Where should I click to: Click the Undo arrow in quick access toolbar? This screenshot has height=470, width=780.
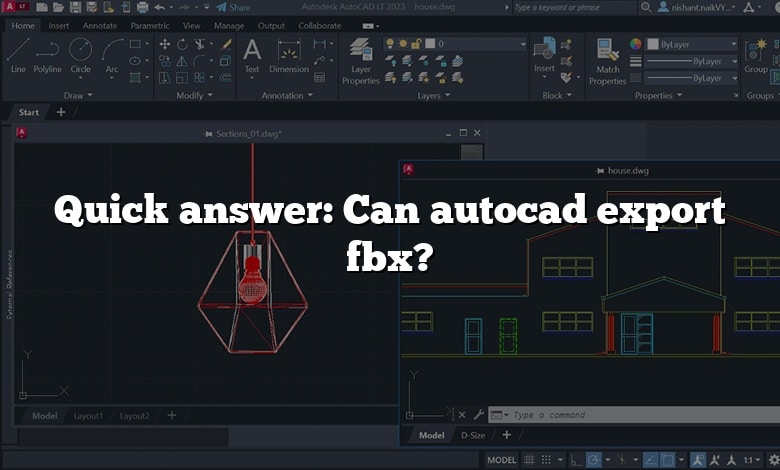160,7
